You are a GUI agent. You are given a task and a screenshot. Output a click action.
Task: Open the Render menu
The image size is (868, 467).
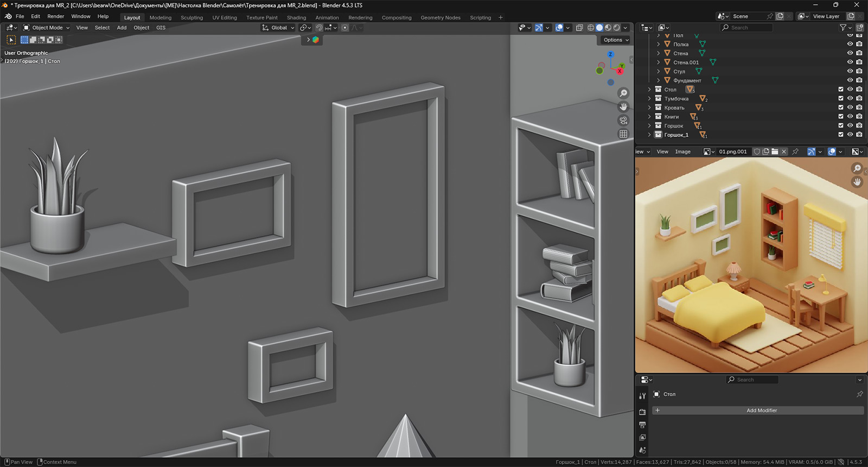55,16
